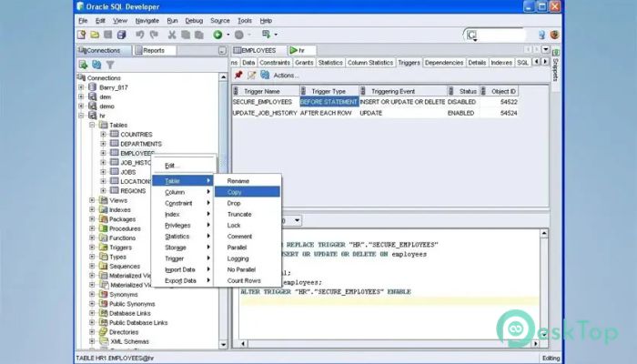Viewport: 637px width, 364px height.
Task: Click the Open folder toolbar icon
Action: (95, 35)
